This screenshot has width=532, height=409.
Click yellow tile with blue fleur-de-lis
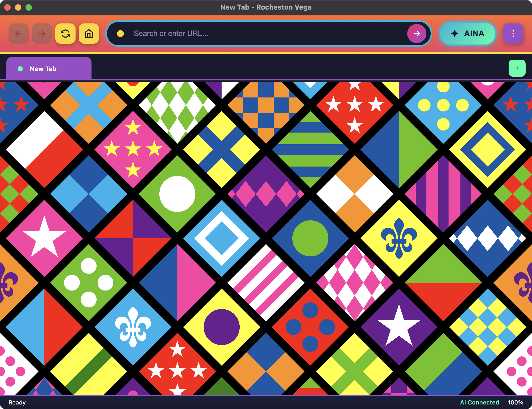[x=399, y=238]
